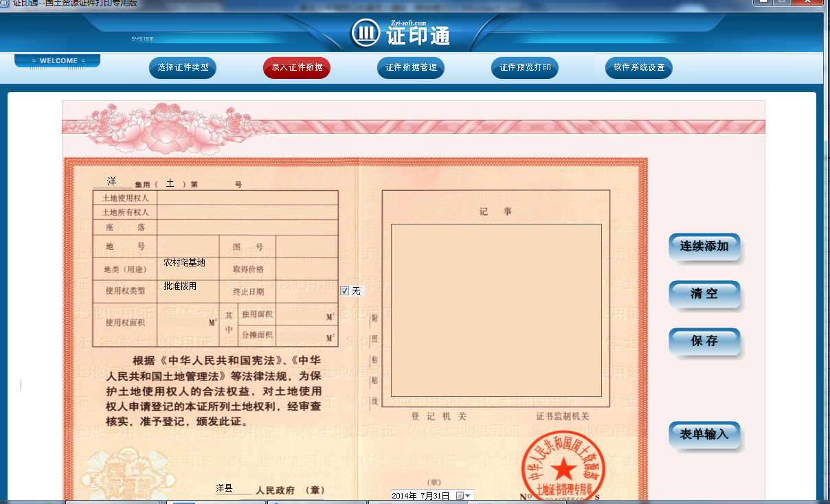Viewport: 830px width, 504px height.
Task: Click the 土地使用权人 input field
Action: 247,198
